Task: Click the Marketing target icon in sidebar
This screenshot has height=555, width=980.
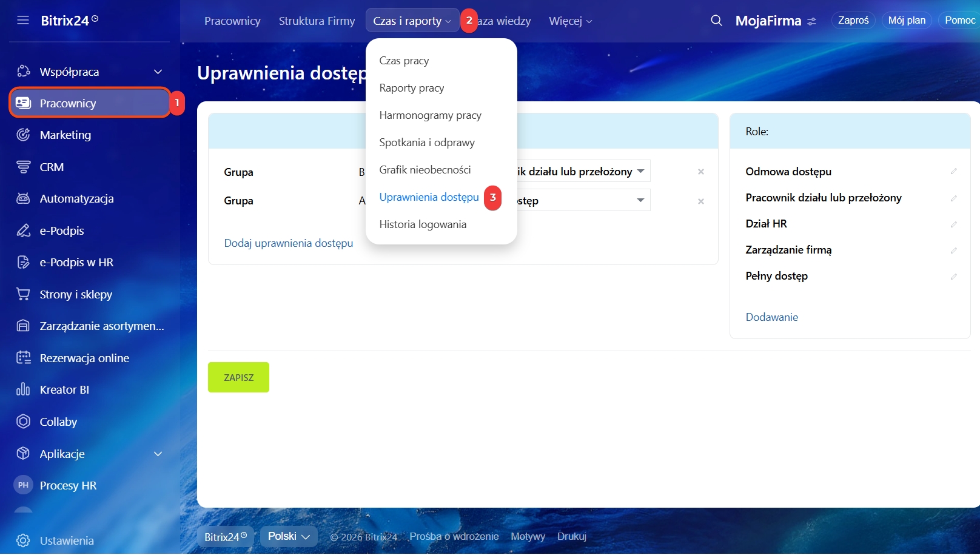Action: [23, 135]
